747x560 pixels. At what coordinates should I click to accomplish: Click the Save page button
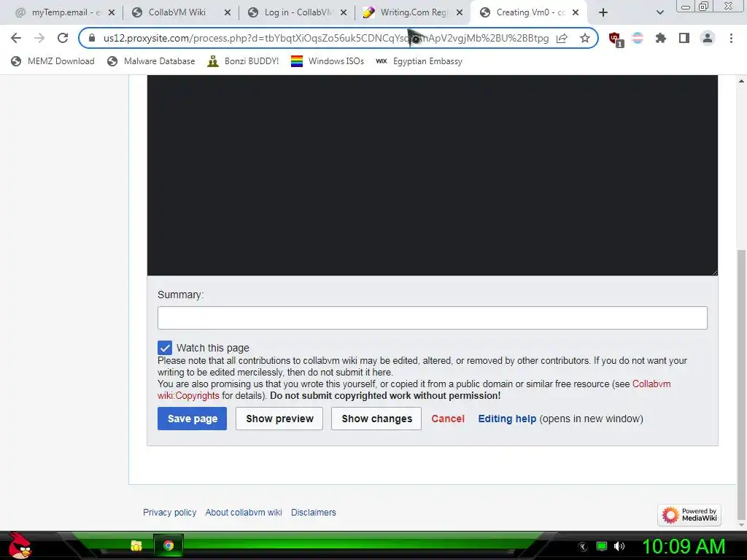pos(192,419)
